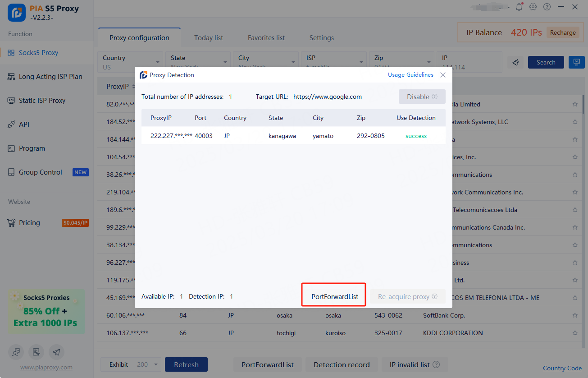
Task: Open the Telegram paper plane icon
Action: (56, 352)
